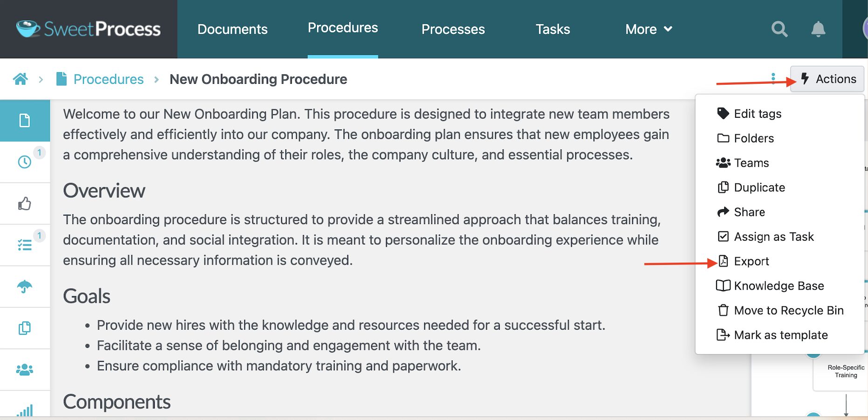The width and height of the screenshot is (868, 420).
Task: Open version history clock sidebar icon
Action: (25, 162)
